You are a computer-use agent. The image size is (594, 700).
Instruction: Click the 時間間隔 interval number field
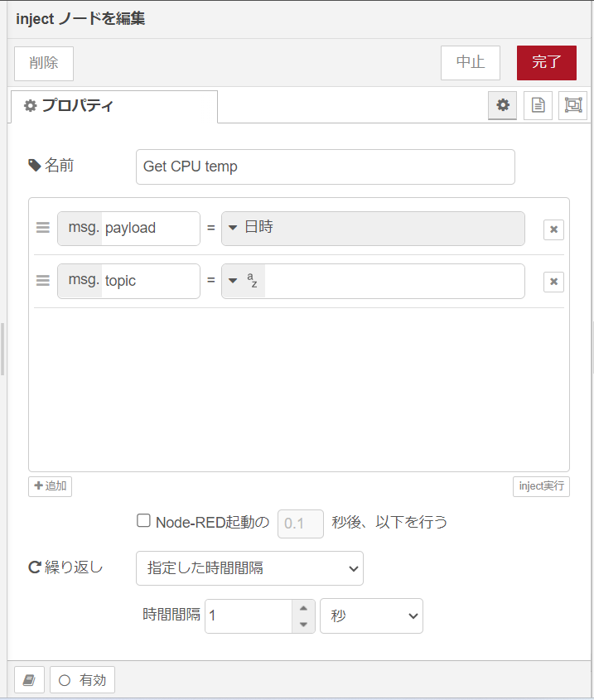[249, 616]
